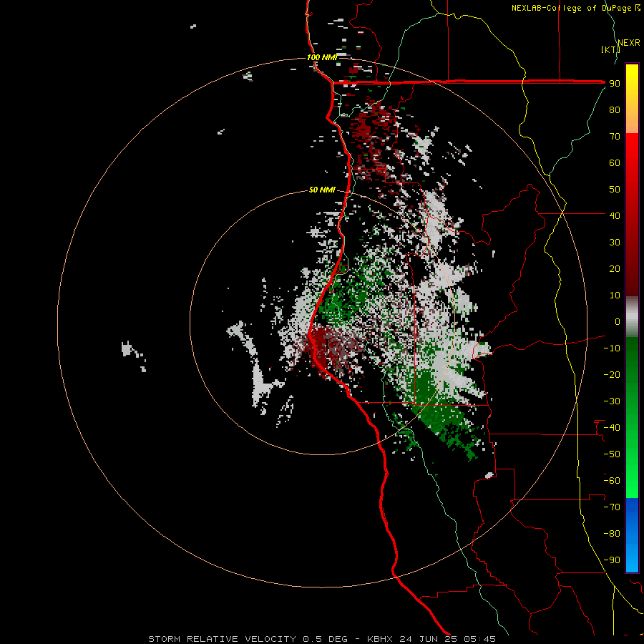The image size is (644, 644).
Task: Click the NEXLAB-College of DuPage credit text
Action: (576, 8)
